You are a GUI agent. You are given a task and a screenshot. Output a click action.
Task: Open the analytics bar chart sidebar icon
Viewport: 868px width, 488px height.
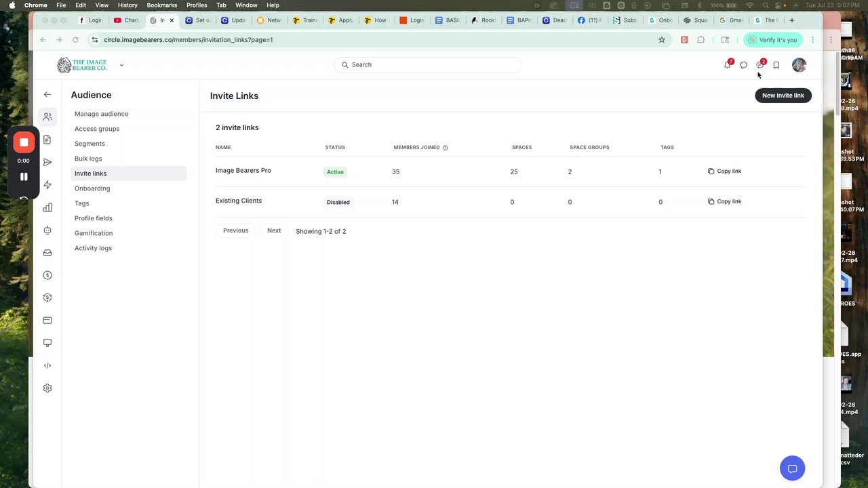pos(47,207)
